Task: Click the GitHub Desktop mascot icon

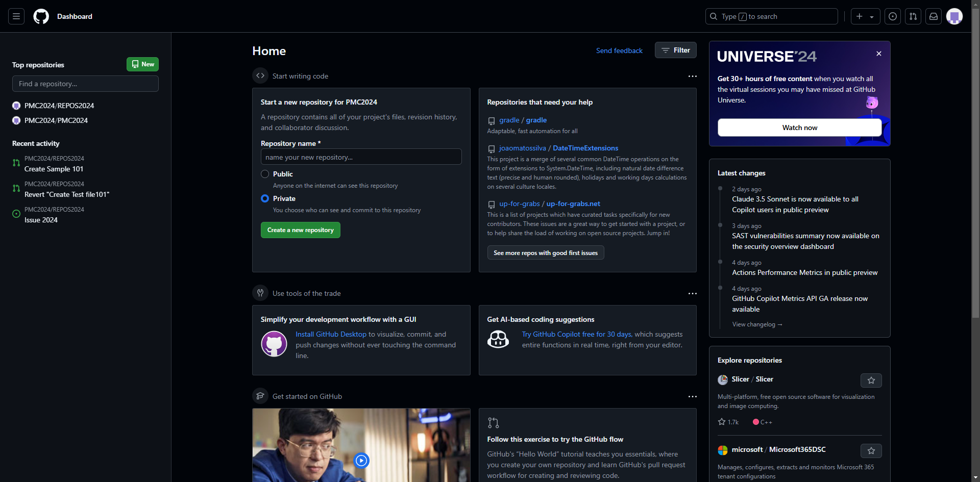Action: coord(274,343)
